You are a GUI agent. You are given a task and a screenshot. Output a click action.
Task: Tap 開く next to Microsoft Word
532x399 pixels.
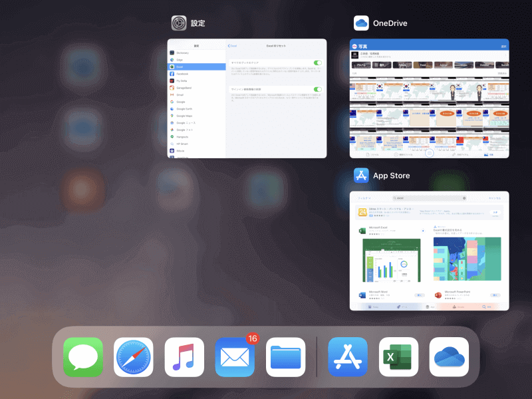point(420,295)
